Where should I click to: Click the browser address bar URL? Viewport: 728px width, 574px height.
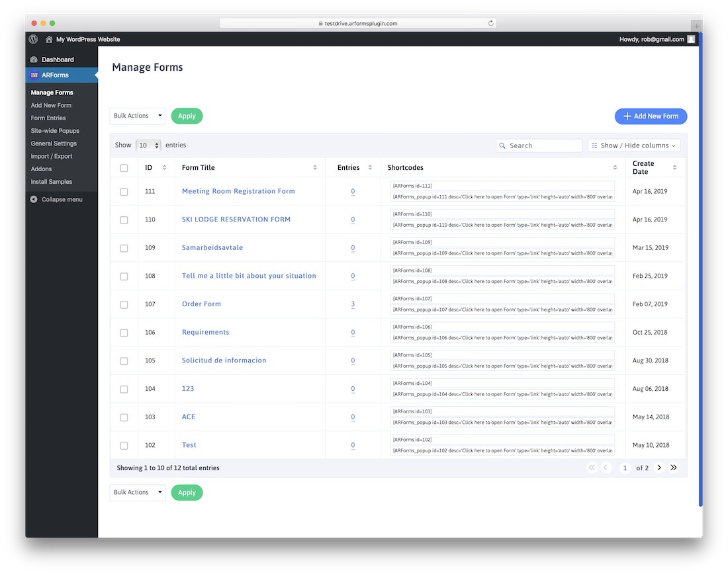[358, 23]
